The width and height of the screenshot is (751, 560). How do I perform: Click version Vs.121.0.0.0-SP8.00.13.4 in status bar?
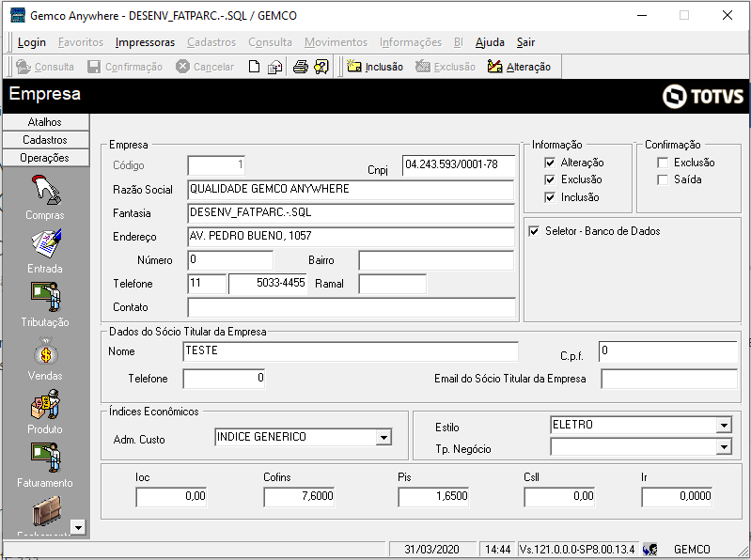pyautogui.click(x=578, y=550)
